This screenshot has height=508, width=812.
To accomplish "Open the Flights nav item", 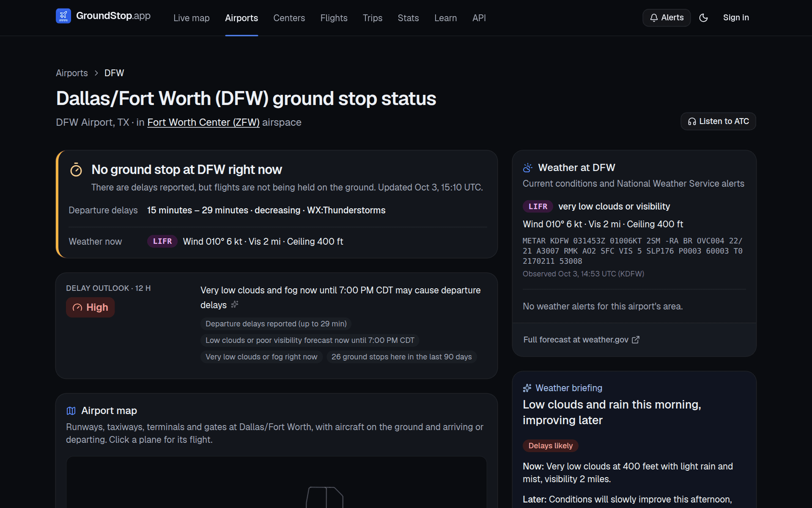I will pos(334,18).
